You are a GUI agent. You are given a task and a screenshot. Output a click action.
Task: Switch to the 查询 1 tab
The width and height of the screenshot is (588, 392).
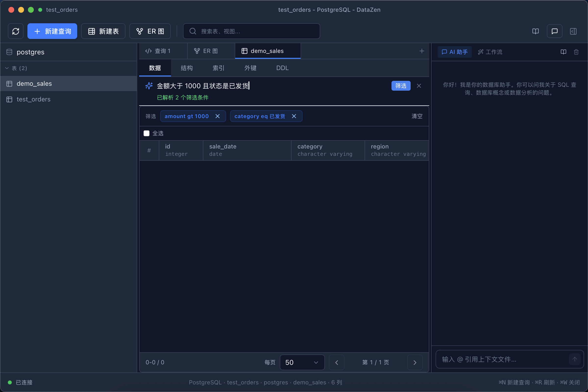163,51
